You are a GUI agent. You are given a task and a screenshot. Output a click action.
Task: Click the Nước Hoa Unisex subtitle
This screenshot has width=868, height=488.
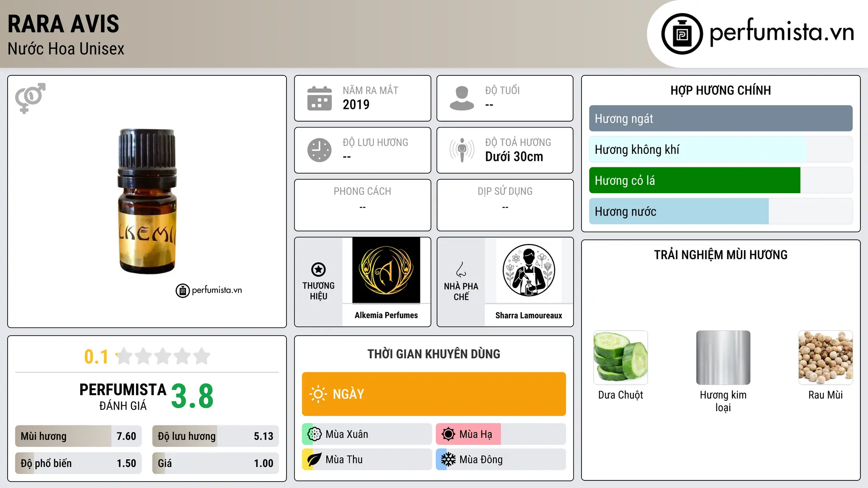tap(66, 49)
